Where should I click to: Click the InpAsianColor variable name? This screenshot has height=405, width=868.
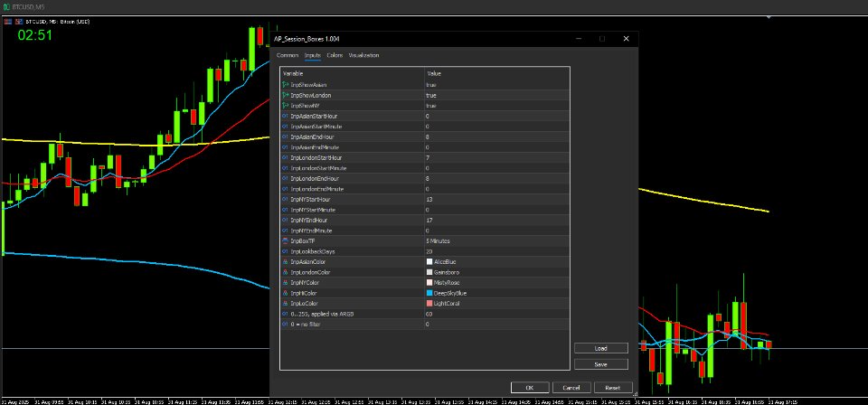(307, 261)
